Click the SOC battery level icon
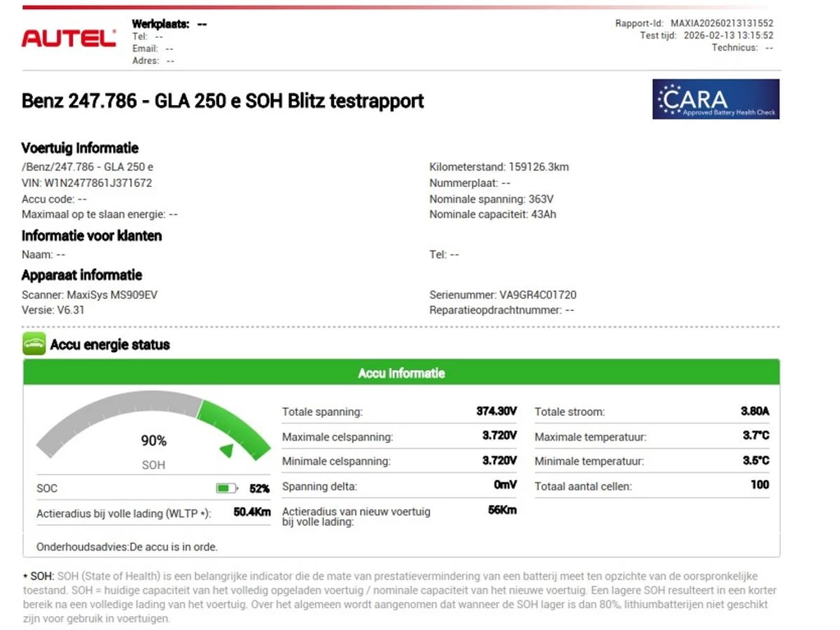The width and height of the screenshot is (840, 630). coord(226,488)
